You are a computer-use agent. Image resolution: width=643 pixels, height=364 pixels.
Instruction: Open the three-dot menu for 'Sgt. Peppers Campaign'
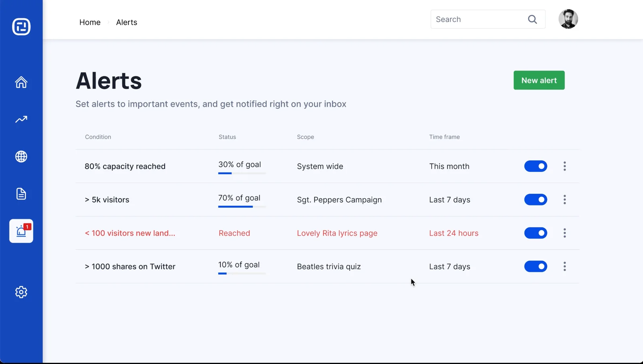tap(565, 199)
